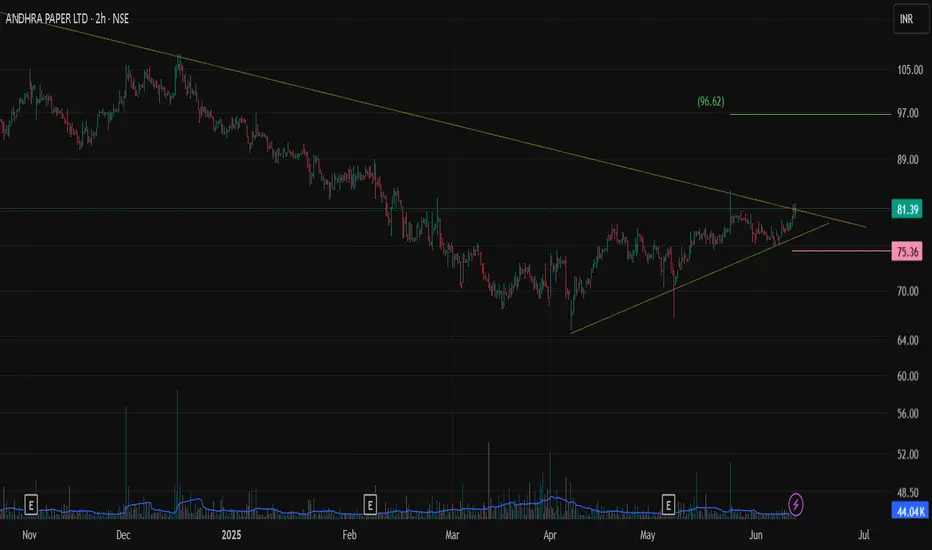Select the green horizontal line at 96.62

(810, 114)
